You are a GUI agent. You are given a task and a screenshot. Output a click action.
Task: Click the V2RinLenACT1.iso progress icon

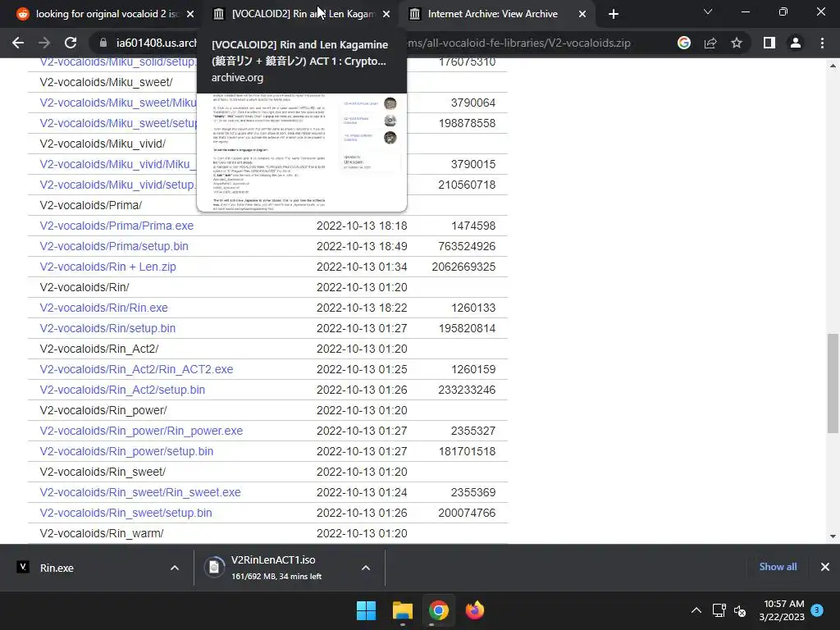tap(214, 568)
